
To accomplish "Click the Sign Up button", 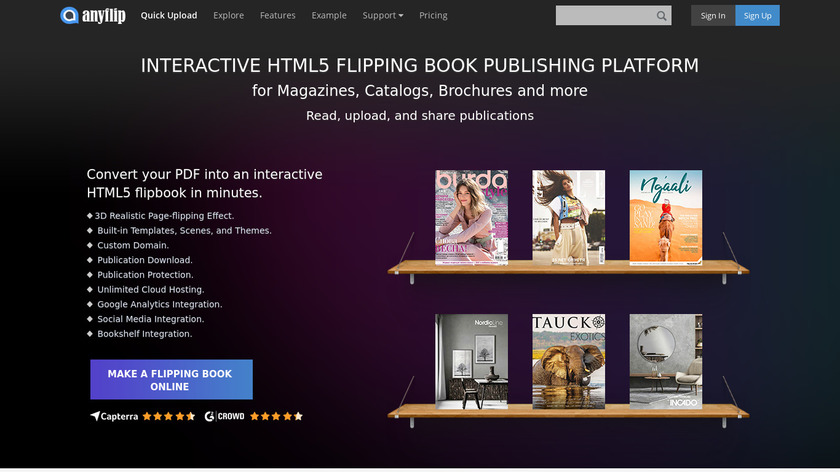I will pos(758,16).
